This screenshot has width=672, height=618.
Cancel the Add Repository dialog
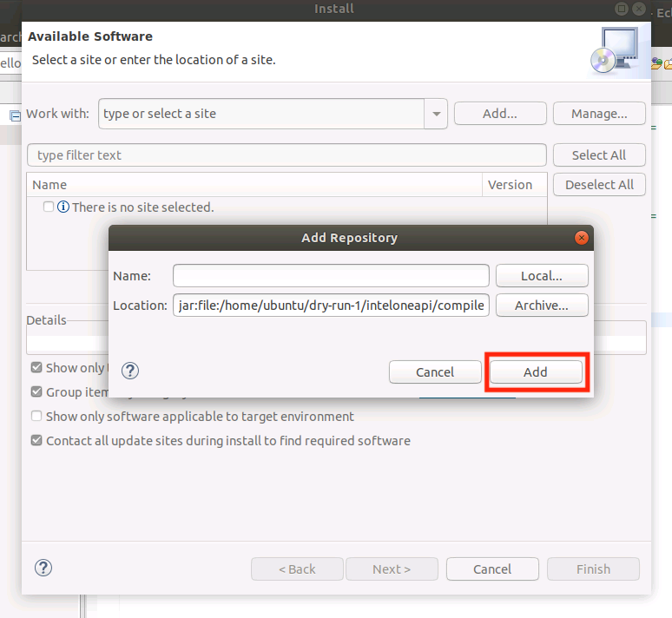[435, 371]
